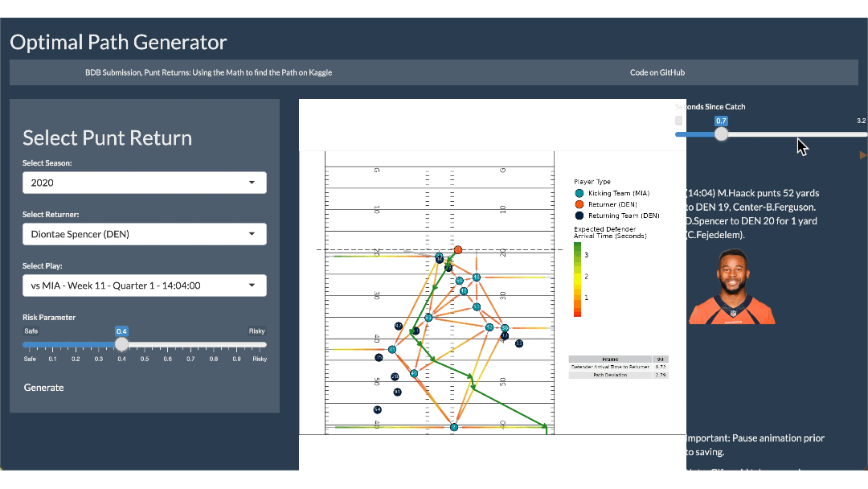Open the Select Play dropdown
The image size is (868, 489).
145,286
